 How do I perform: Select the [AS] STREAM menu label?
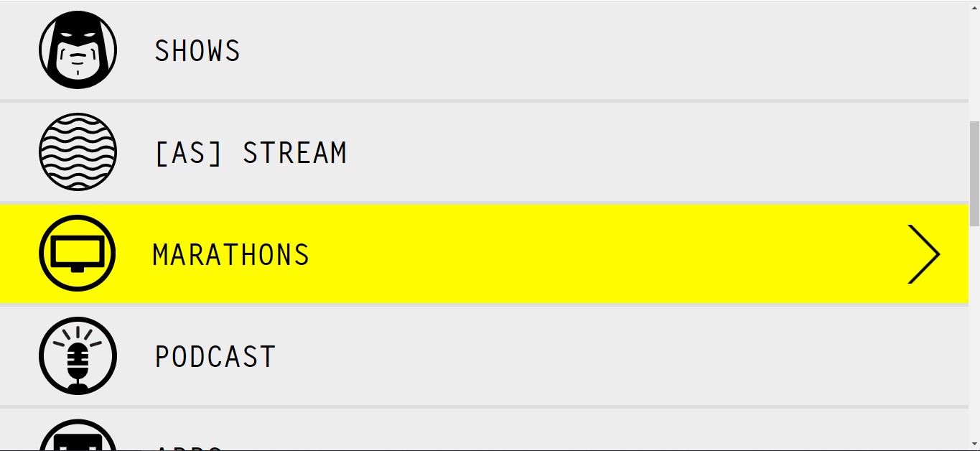click(251, 153)
